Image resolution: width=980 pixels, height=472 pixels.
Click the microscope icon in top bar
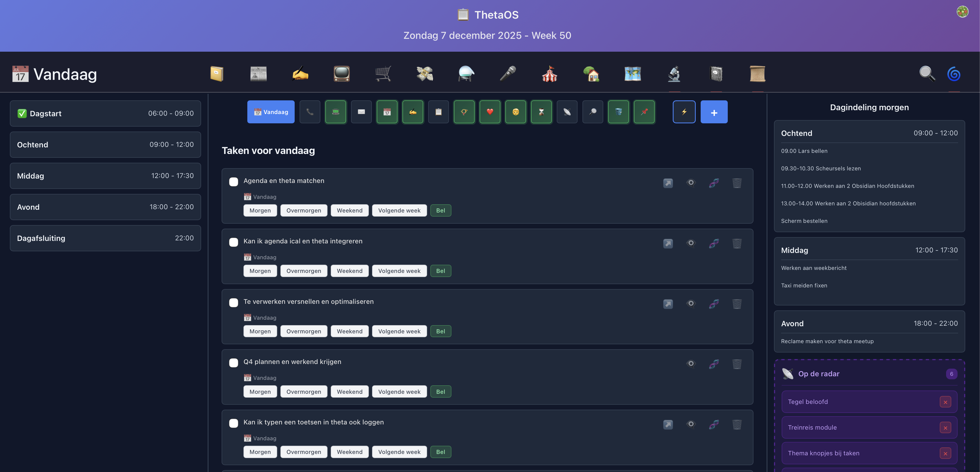click(674, 74)
